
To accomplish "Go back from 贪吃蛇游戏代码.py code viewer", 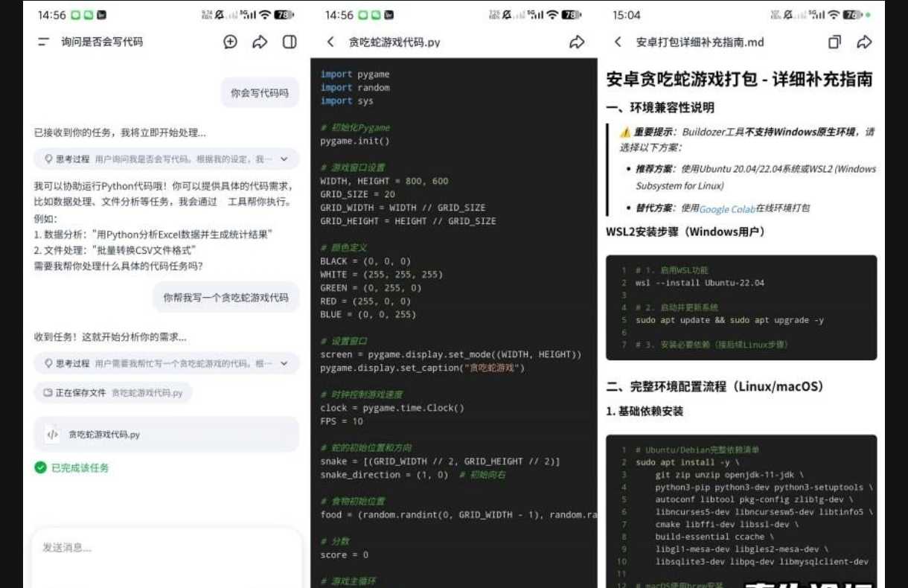I will (x=331, y=42).
